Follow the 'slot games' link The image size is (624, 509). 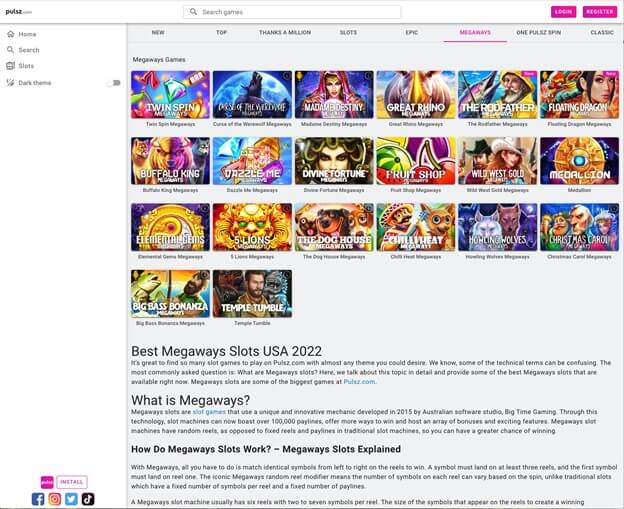click(209, 412)
